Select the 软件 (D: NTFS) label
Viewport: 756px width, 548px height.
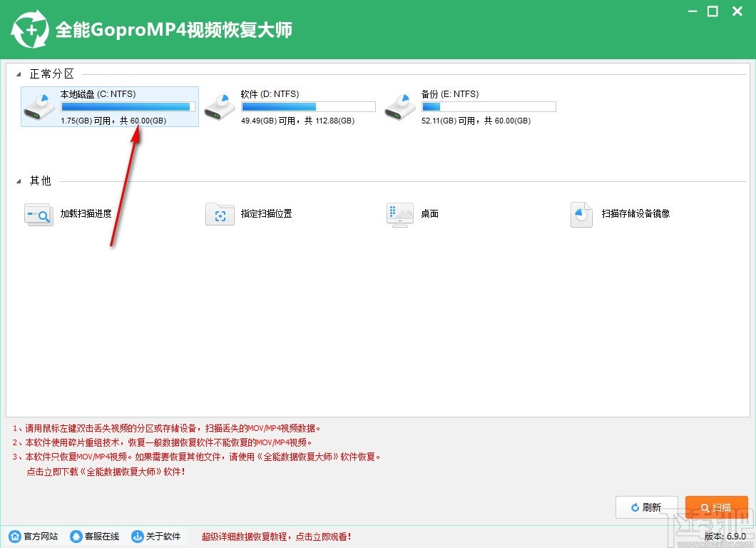pos(270,94)
